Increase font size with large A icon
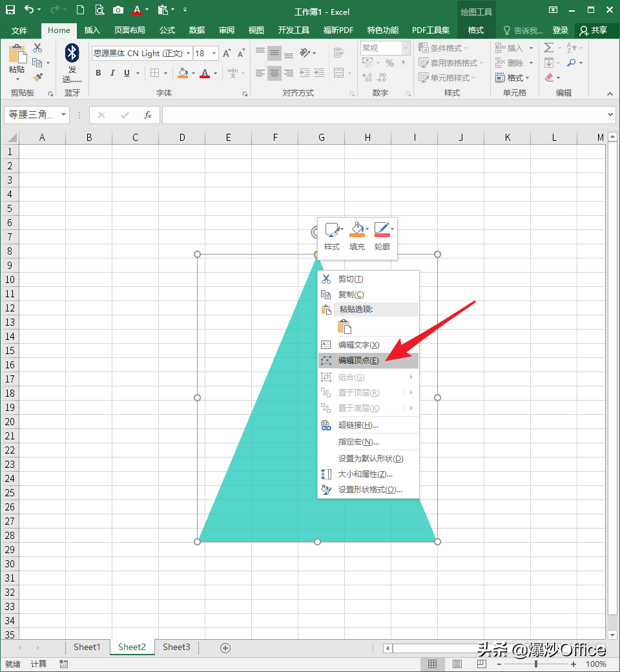This screenshot has width=620, height=672. [x=227, y=53]
